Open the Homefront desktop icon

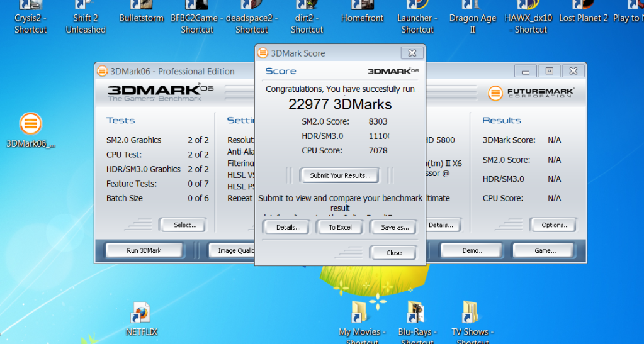coord(362,13)
